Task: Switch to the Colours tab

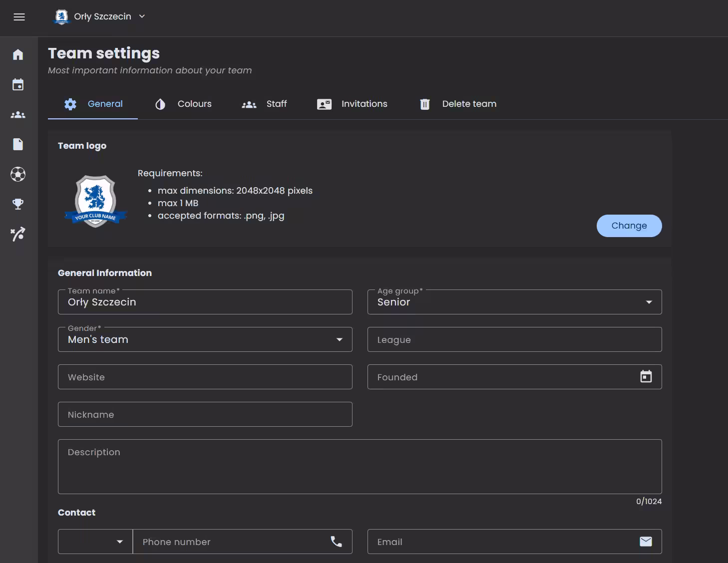Action: [183, 104]
